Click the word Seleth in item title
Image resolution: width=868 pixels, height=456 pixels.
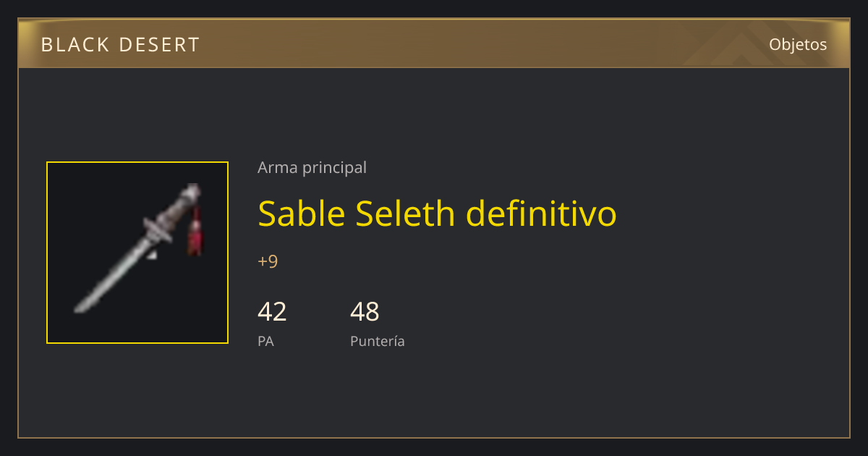[x=406, y=214]
